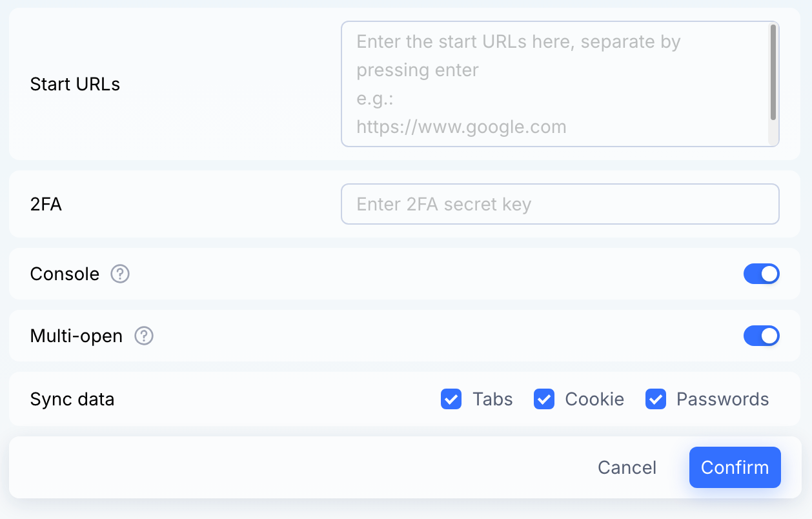The width and height of the screenshot is (812, 519).
Task: Uncheck the Tabs sync checkbox
Action: pos(451,400)
